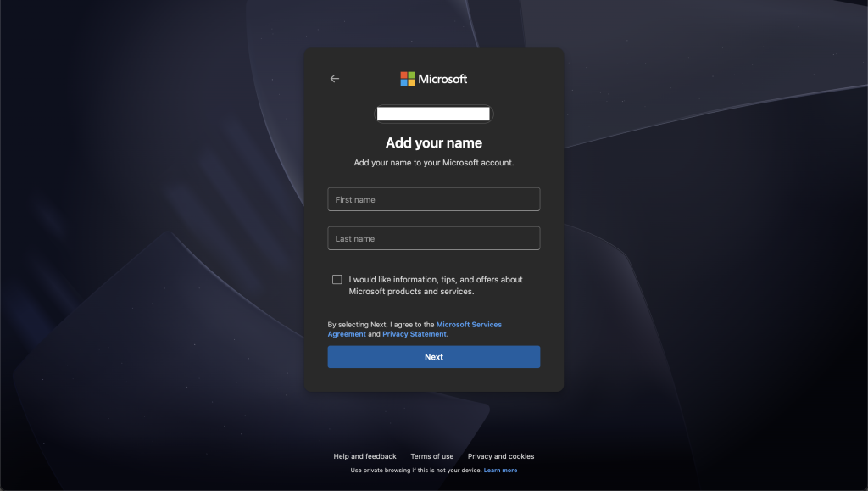Focus the First name field
Viewport: 868px width, 491px height.
[433, 199]
